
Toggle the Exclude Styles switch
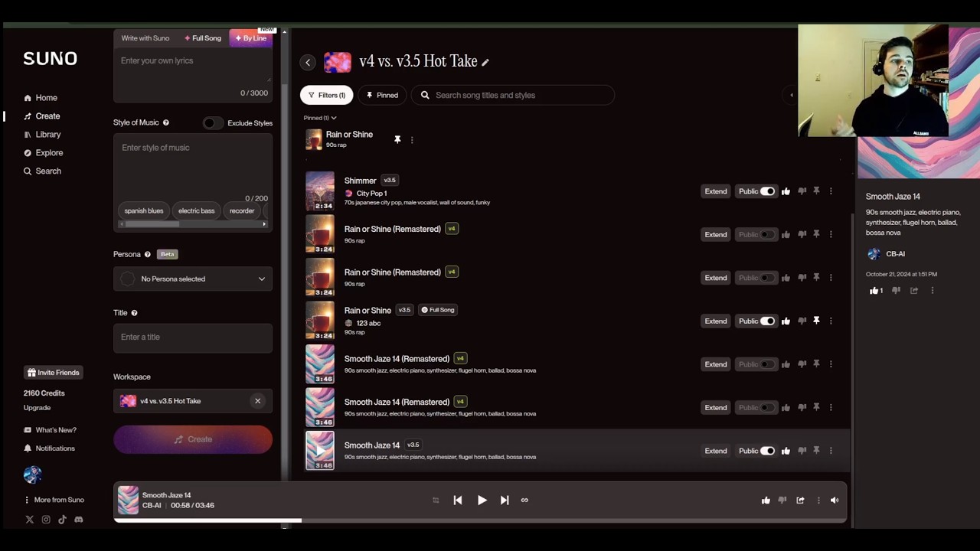tap(213, 123)
